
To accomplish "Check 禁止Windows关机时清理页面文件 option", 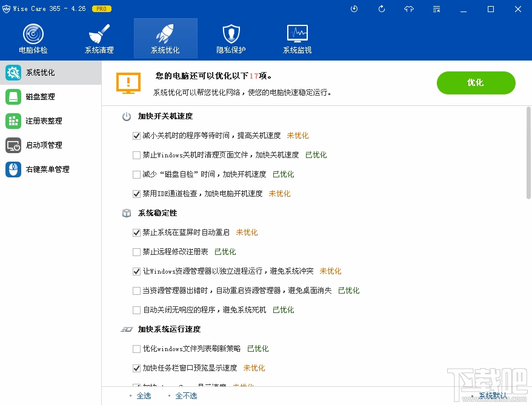I will coord(136,155).
